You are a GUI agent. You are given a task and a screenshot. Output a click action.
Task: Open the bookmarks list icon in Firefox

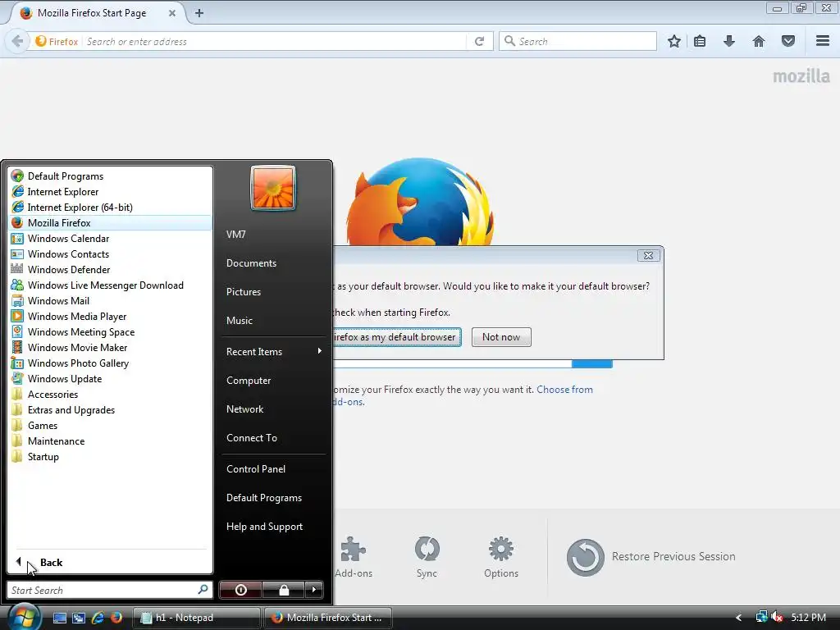pos(700,41)
